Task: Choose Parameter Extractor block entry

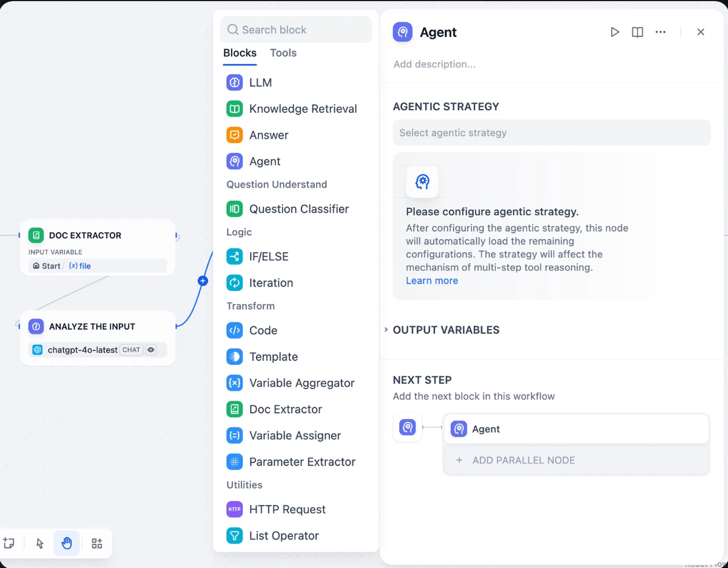Action: (x=296, y=461)
